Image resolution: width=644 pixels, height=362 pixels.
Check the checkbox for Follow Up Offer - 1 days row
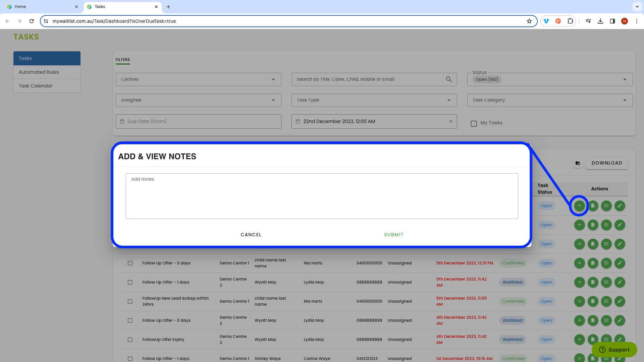tap(130, 282)
